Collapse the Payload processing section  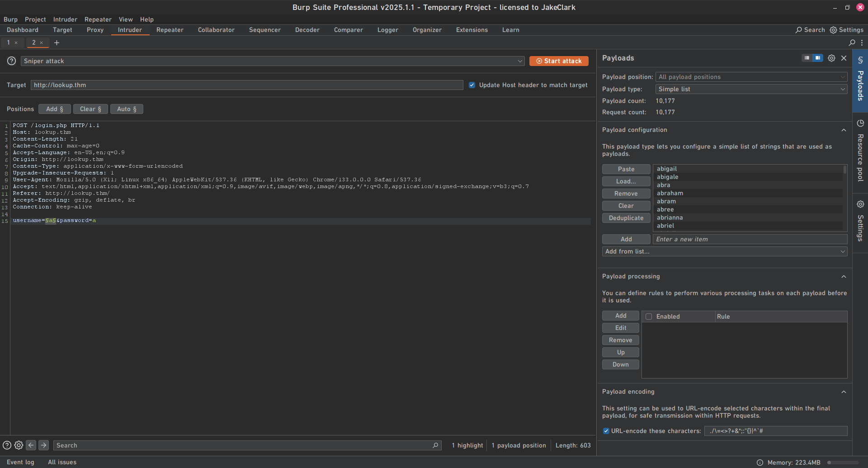point(844,276)
